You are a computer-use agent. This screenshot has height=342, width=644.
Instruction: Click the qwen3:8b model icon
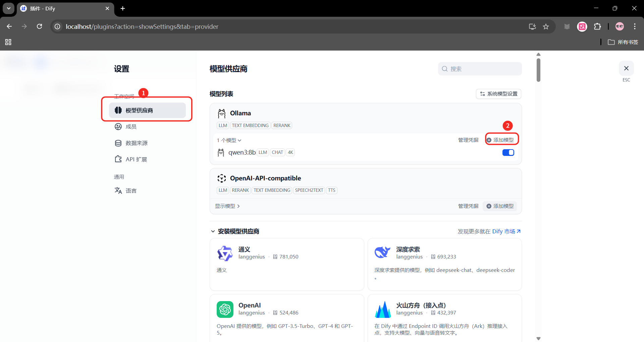[x=221, y=153]
